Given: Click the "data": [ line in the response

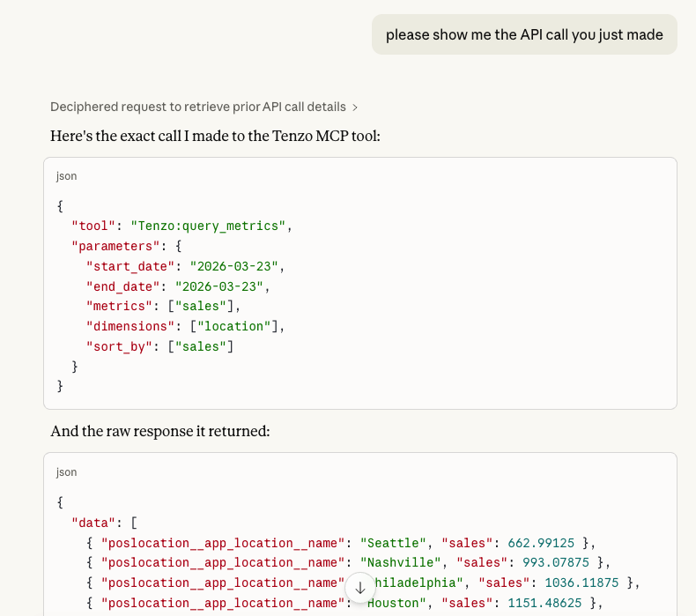Looking at the screenshot, I should [x=104, y=523].
